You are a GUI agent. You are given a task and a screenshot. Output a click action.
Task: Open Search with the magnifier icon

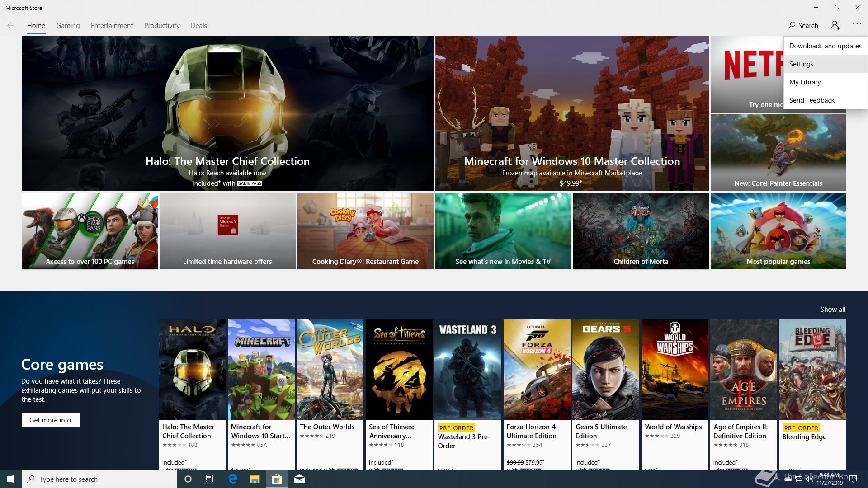click(x=792, y=25)
